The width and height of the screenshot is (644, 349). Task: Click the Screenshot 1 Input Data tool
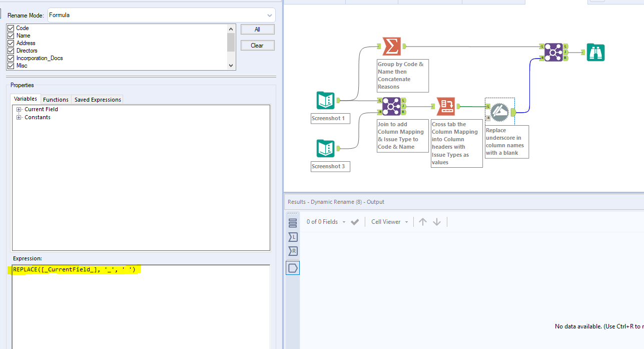tap(325, 100)
